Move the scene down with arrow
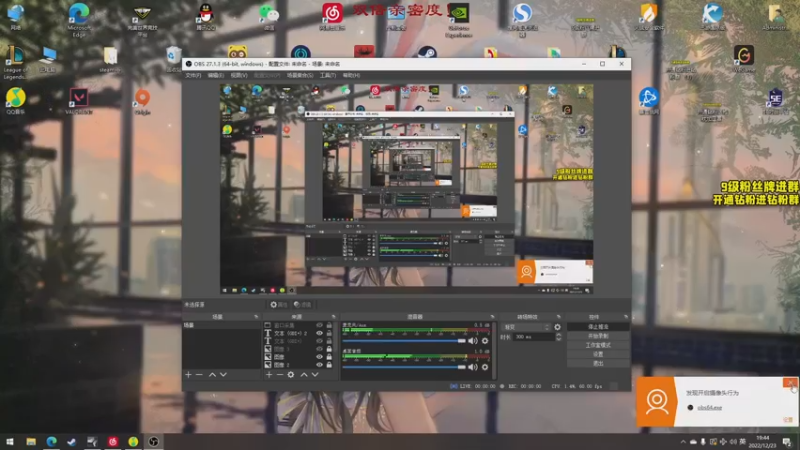The height and width of the screenshot is (450, 800). (x=223, y=374)
